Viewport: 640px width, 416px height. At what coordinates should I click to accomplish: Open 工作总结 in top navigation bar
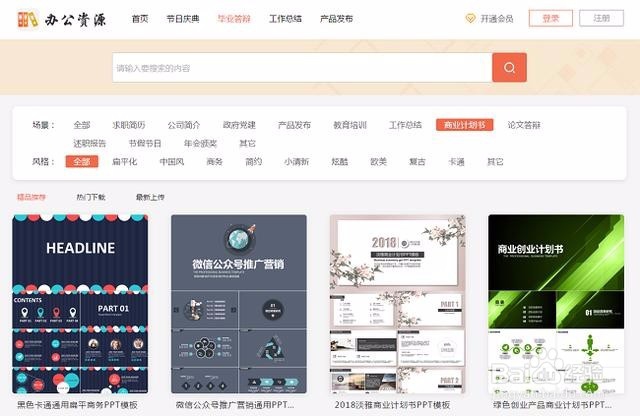point(285,19)
